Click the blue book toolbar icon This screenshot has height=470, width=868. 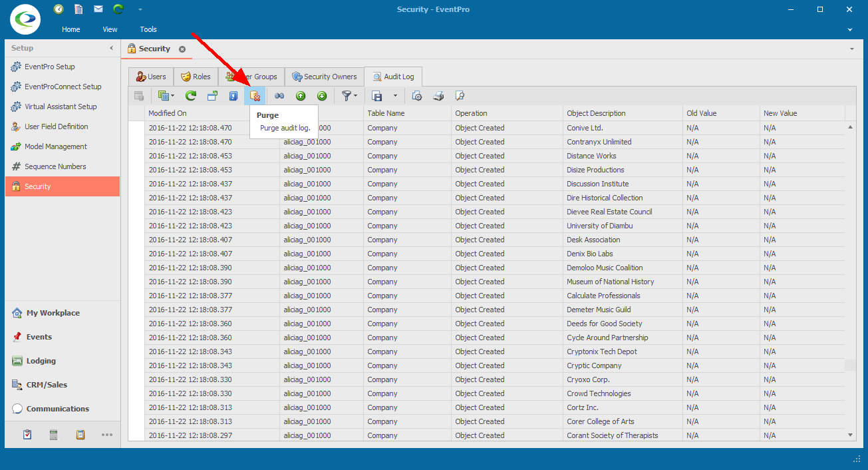(x=233, y=96)
